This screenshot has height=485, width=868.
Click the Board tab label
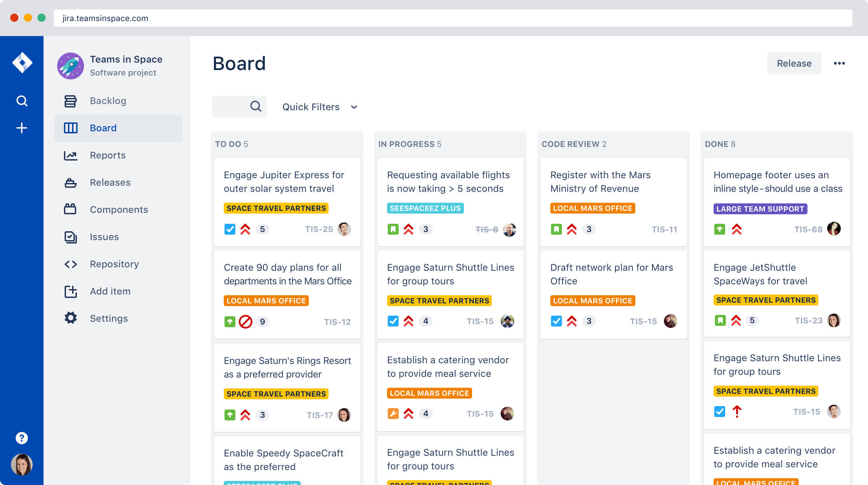click(x=102, y=128)
